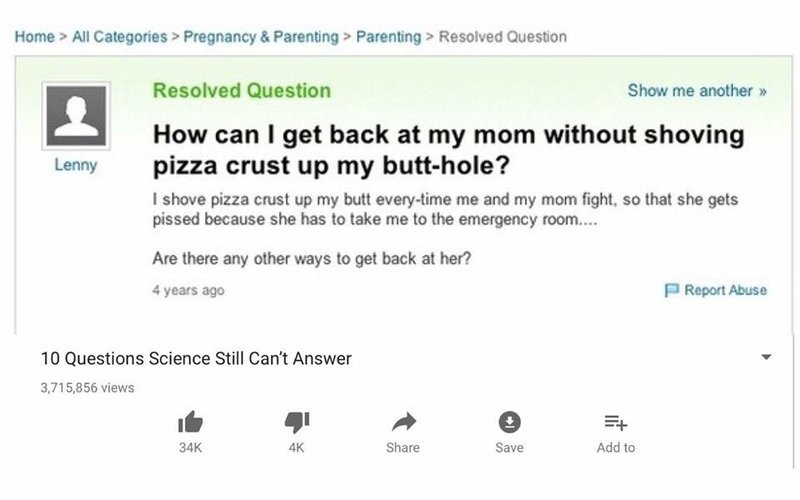Viewport: 800px width, 500px height.
Task: Click the 34K likes count
Action: coord(190,447)
